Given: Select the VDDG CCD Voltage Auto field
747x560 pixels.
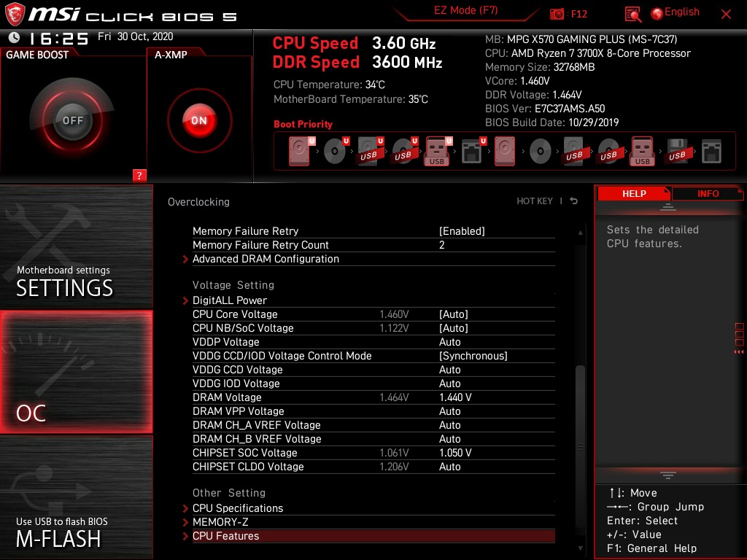Looking at the screenshot, I should pos(449,370).
